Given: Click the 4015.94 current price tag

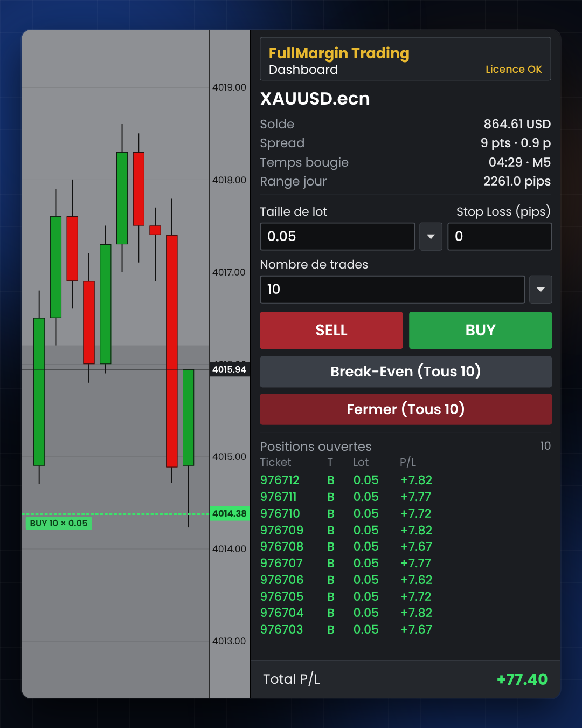Looking at the screenshot, I should (230, 369).
